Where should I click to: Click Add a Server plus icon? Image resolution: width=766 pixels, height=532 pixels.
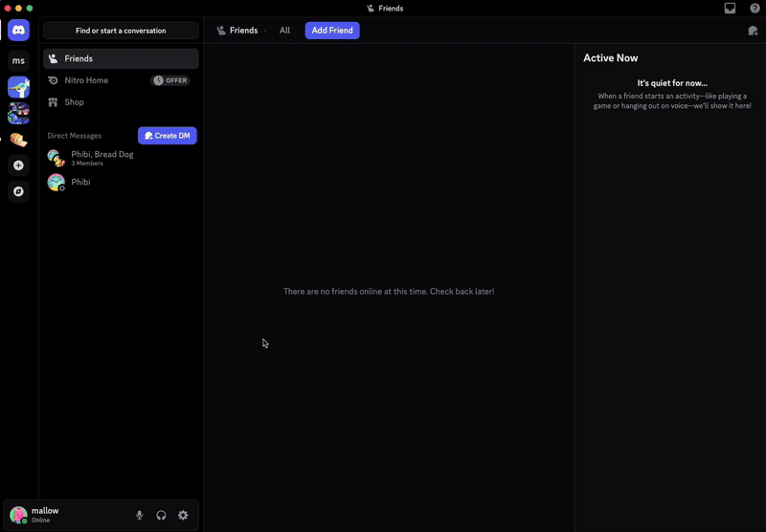[x=18, y=166]
